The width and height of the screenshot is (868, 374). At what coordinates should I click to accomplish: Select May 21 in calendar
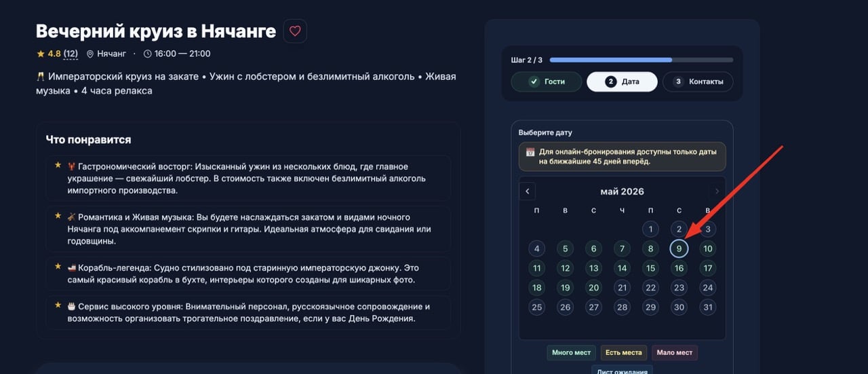coord(622,288)
